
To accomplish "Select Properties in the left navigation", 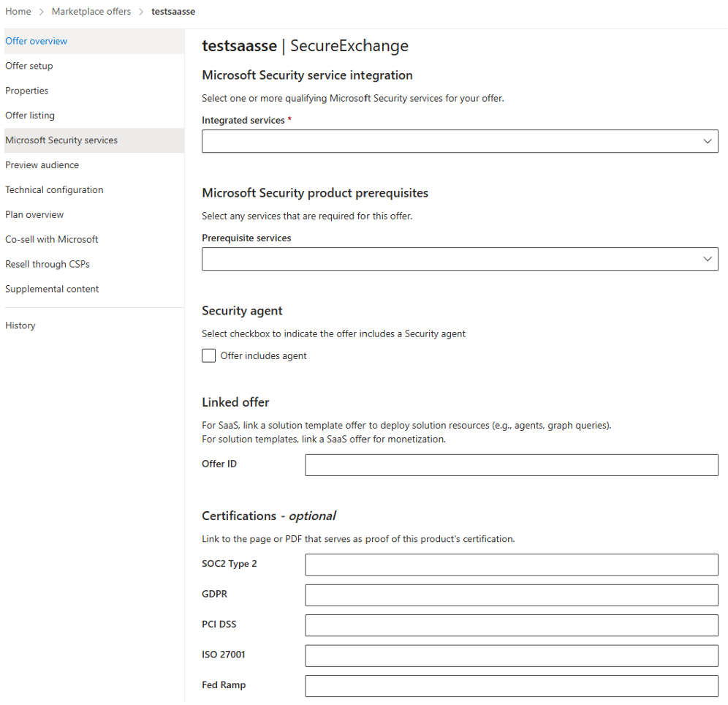I will tap(26, 90).
